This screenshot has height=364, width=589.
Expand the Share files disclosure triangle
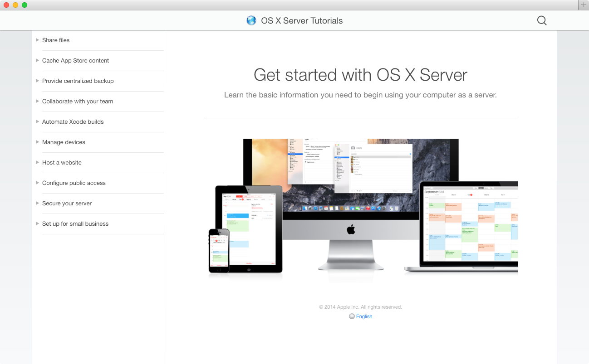[37, 40]
